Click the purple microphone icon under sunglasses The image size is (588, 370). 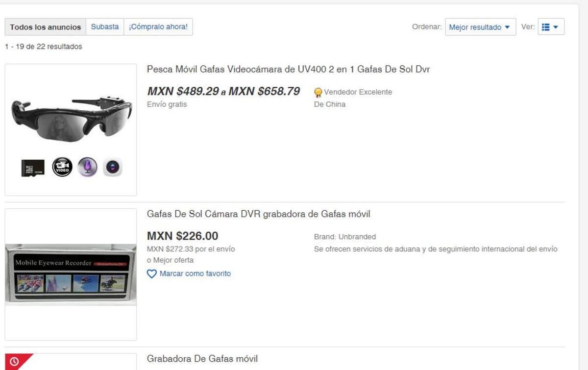point(88,167)
